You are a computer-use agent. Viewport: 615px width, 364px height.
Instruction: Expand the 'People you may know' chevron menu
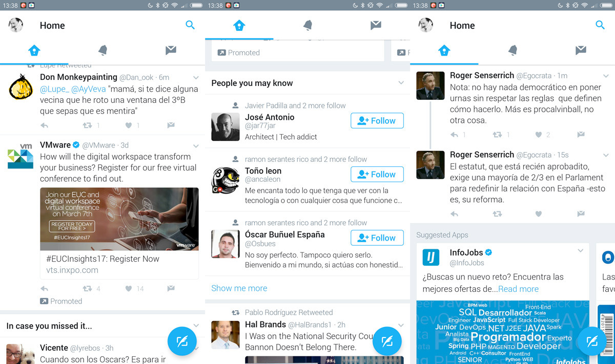click(401, 83)
